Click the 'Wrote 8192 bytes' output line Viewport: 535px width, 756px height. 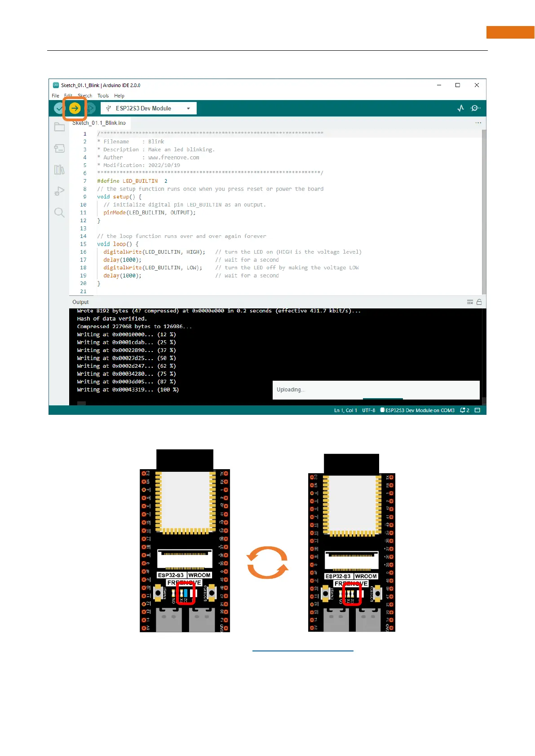219,311
